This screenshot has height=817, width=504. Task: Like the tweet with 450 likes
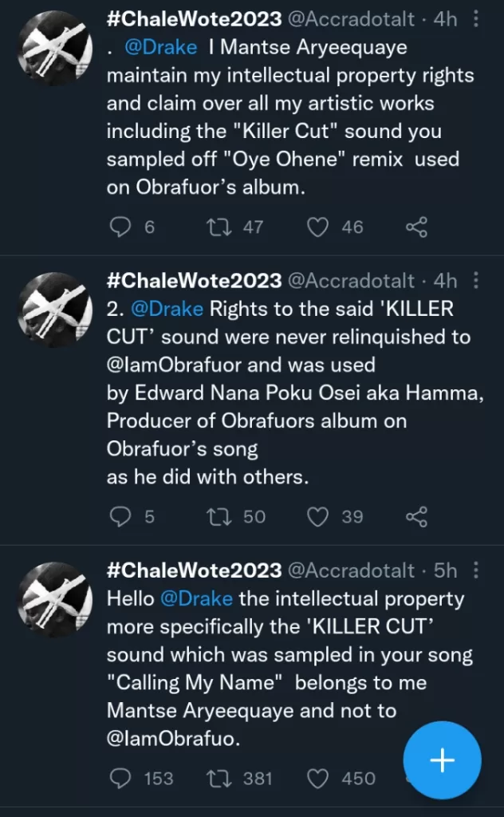pos(318,778)
